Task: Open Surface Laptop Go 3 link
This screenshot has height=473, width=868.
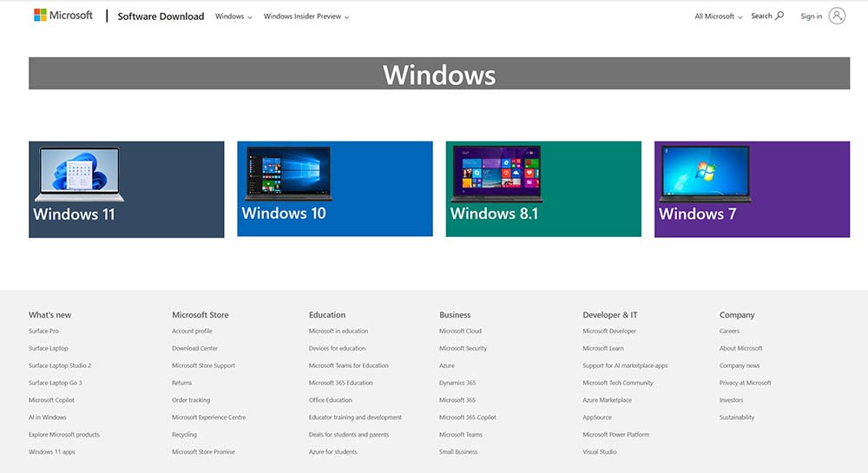Action: pos(55,382)
